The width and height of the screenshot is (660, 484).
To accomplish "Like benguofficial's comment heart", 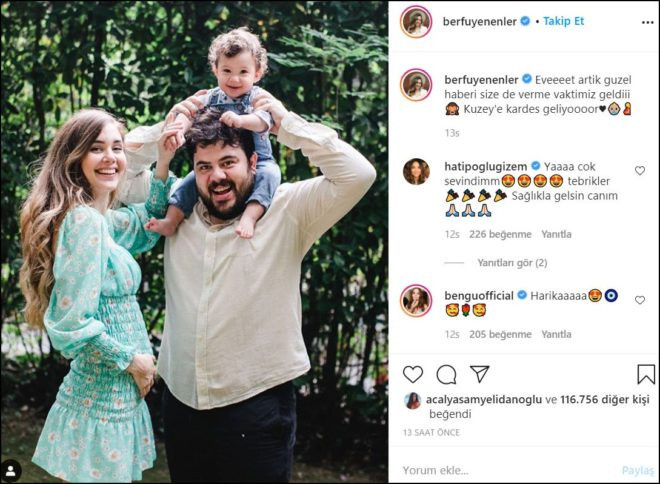I will pos(640,300).
